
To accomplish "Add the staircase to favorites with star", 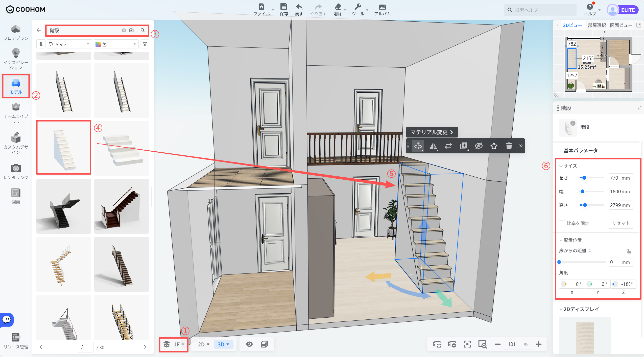I will click(x=494, y=146).
